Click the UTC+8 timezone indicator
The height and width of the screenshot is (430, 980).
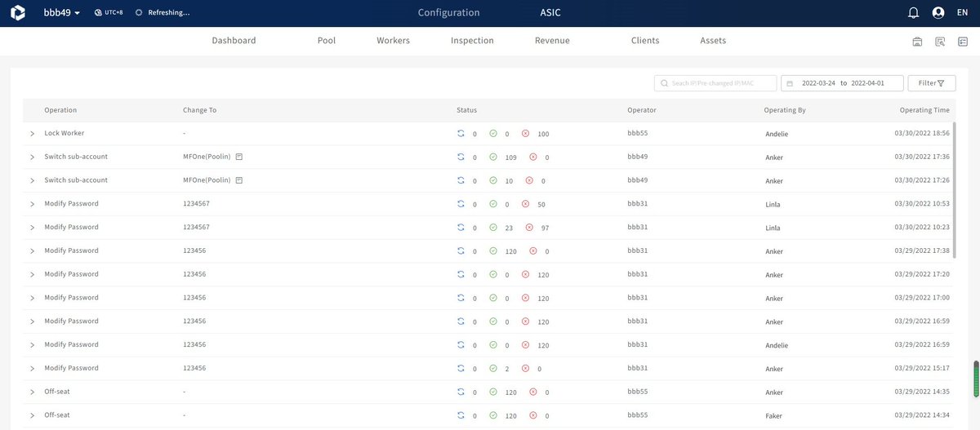[109, 13]
